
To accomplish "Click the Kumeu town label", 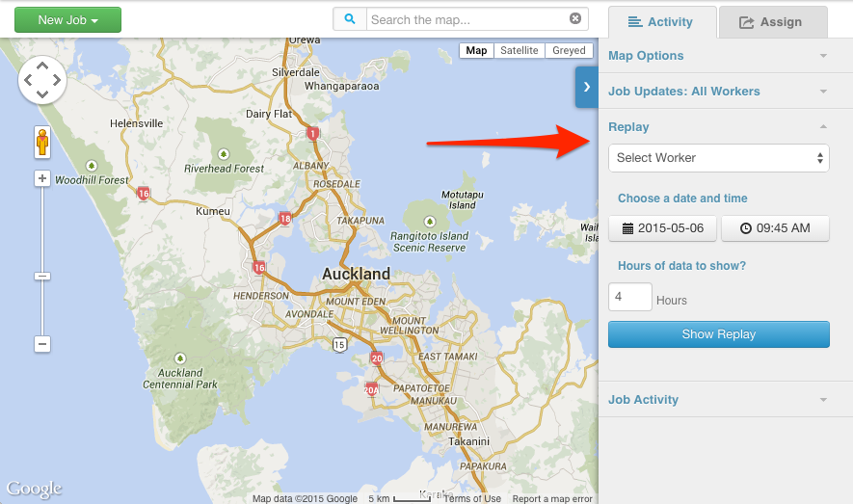I will pos(213,211).
